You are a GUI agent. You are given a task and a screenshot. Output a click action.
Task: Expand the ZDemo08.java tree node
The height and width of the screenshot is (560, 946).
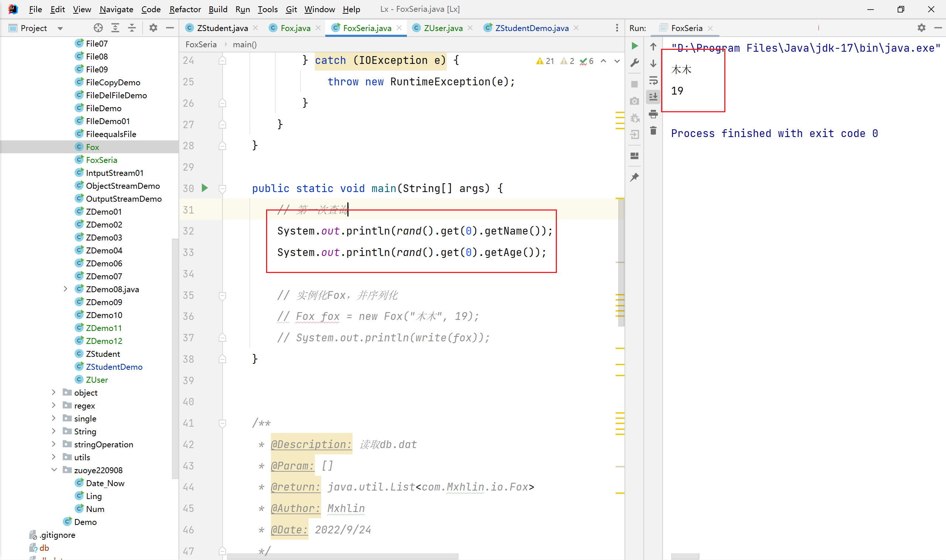tap(65, 289)
